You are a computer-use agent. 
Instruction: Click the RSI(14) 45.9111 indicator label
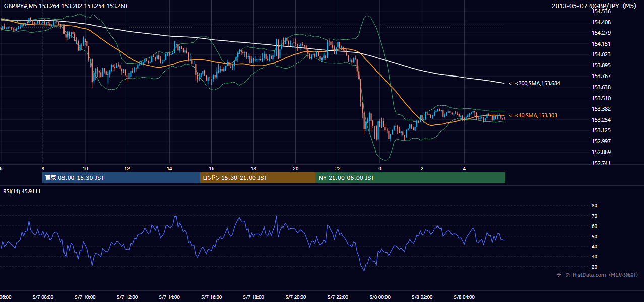tap(22, 191)
